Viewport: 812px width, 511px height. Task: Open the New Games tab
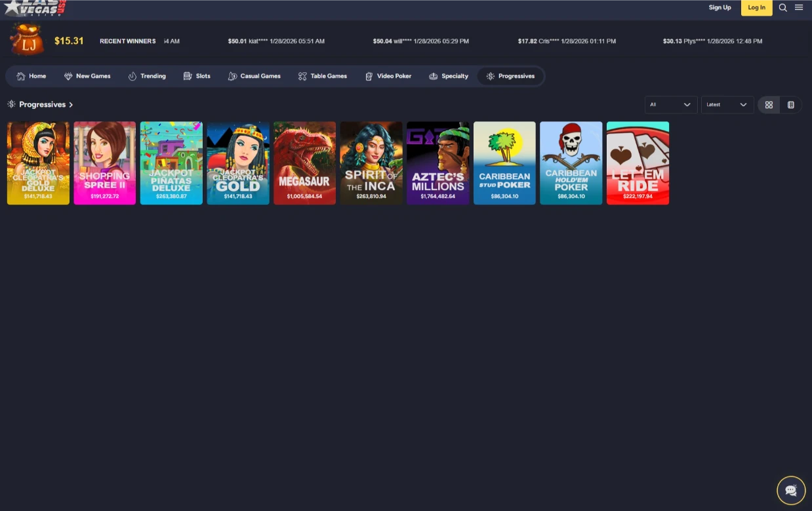(x=87, y=76)
